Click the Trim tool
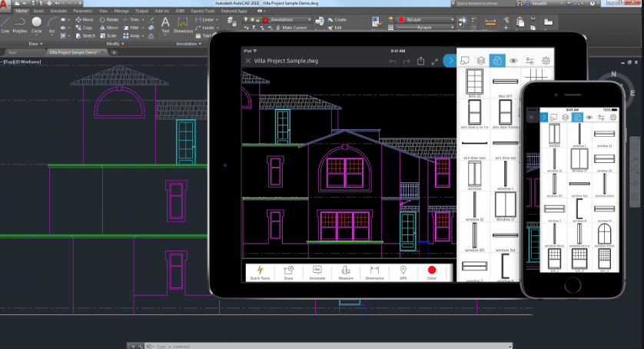 click(131, 20)
